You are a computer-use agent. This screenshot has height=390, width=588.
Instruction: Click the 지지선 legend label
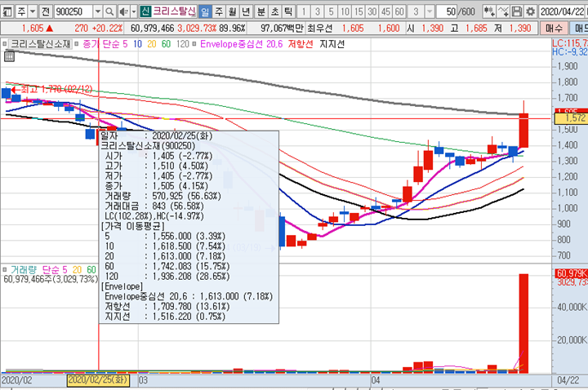[332, 44]
